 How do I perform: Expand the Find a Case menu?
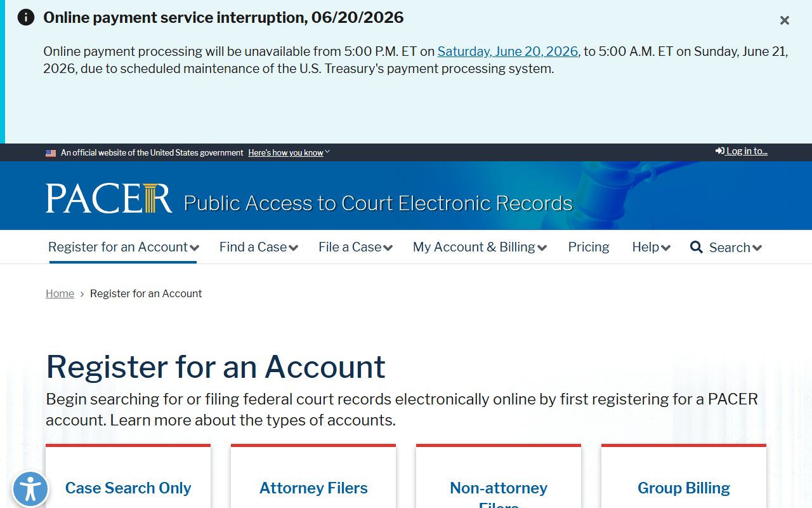coord(259,248)
